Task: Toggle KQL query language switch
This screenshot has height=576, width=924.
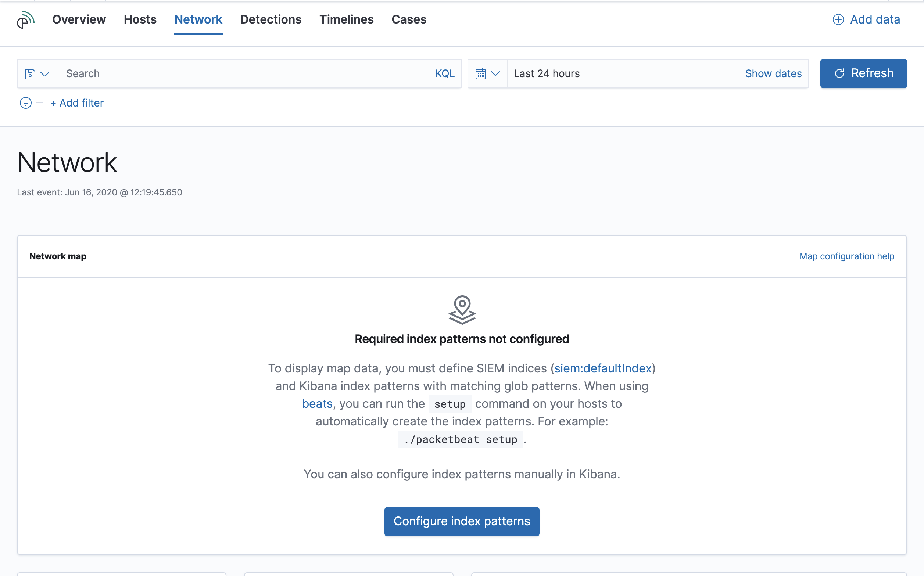Action: coord(445,73)
